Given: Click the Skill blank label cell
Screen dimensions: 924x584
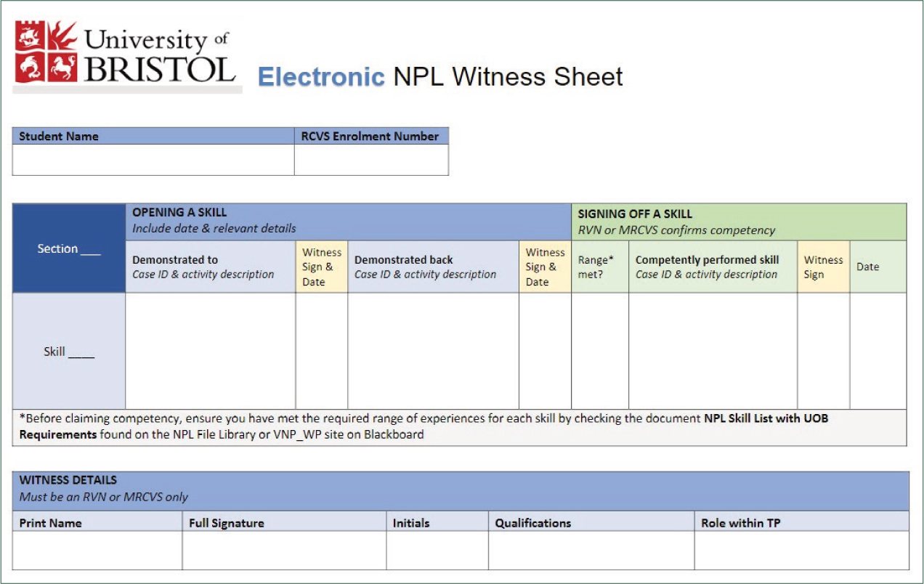Looking at the screenshot, I should coord(69,352).
